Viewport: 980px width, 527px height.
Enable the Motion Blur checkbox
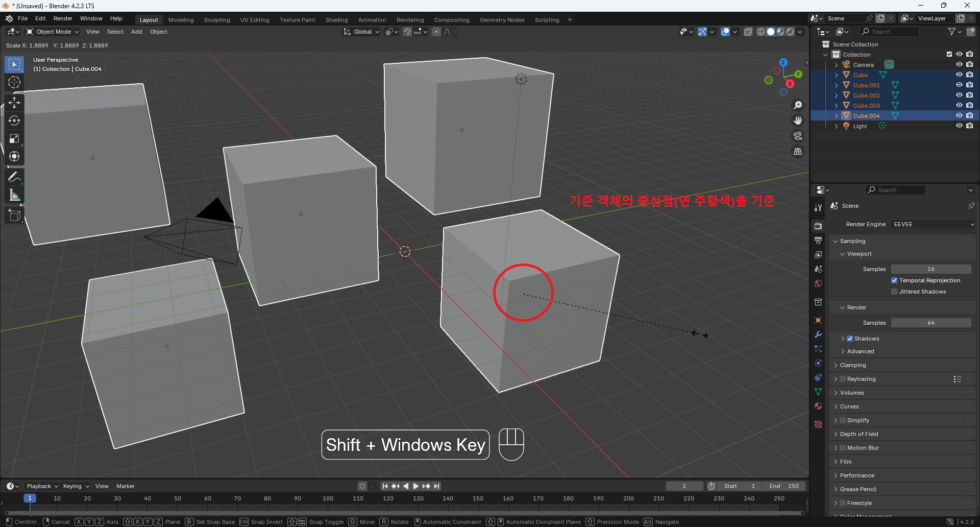843,448
